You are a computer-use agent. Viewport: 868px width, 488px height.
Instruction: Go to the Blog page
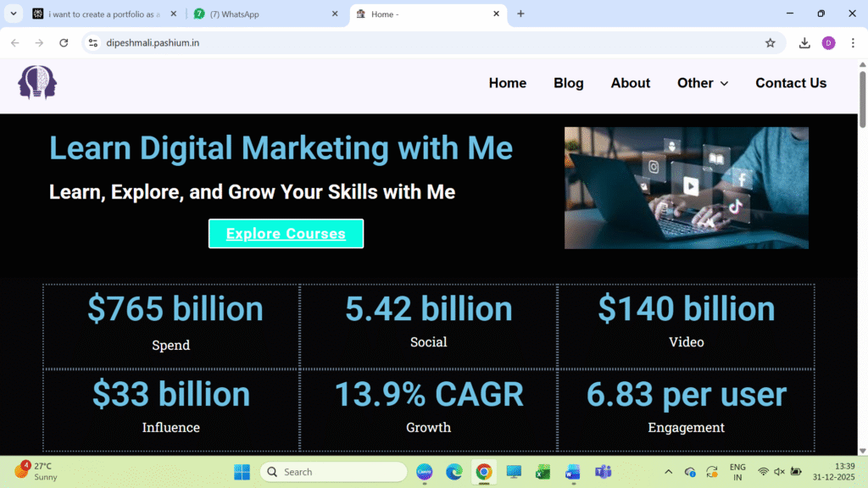click(x=568, y=83)
